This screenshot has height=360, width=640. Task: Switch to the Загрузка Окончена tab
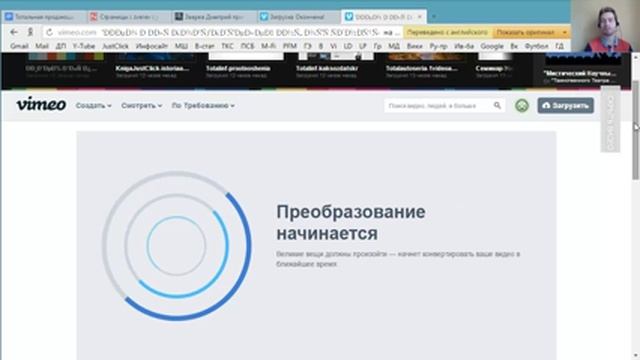[298, 17]
